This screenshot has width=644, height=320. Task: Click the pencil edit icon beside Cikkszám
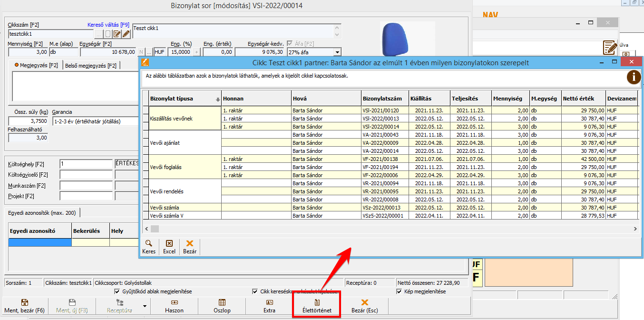pos(126,34)
